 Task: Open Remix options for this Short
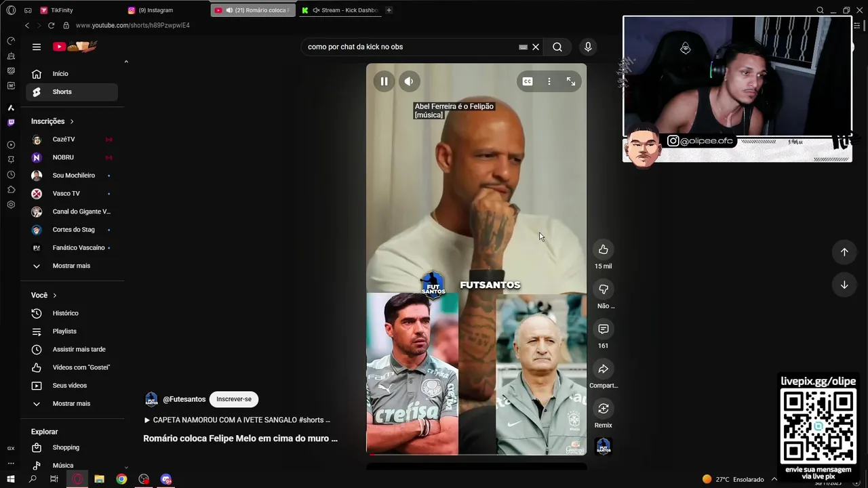(604, 409)
